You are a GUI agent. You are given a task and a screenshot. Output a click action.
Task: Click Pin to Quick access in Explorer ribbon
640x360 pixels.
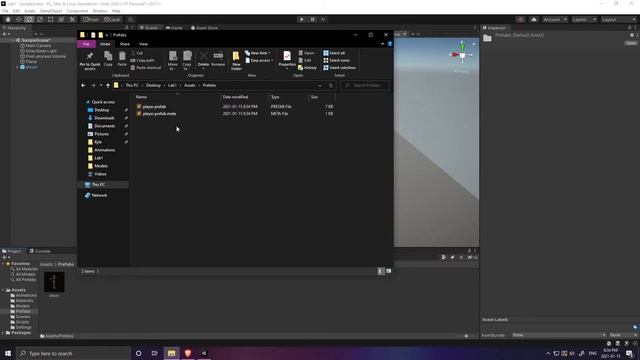pyautogui.click(x=90, y=61)
